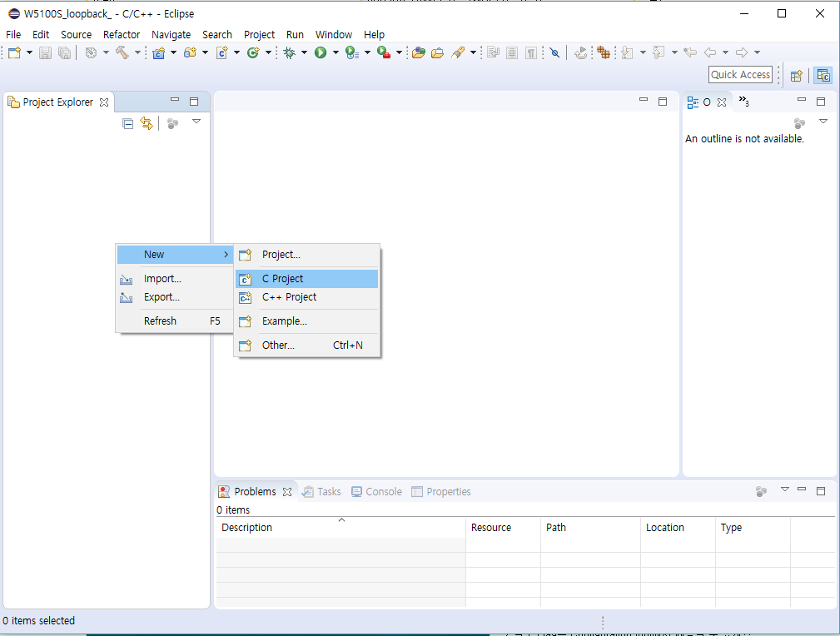Image resolution: width=840 pixels, height=636 pixels.
Task: Switch to the Properties tab
Action: [441, 492]
